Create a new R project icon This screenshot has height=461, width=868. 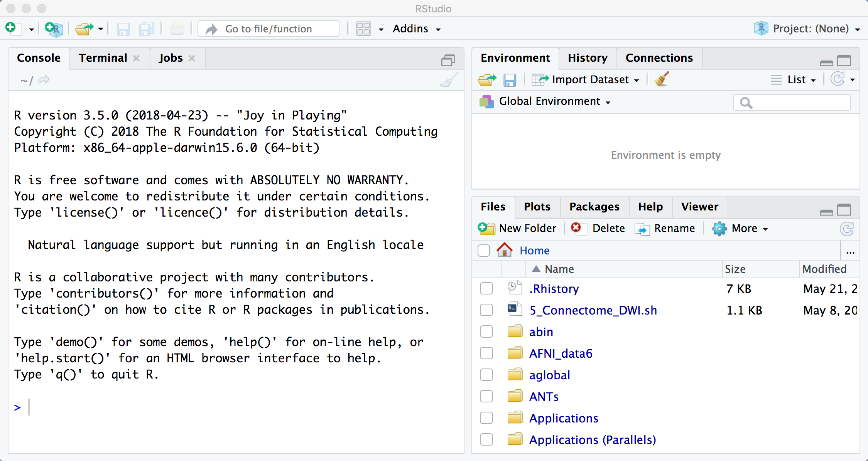pos(54,29)
